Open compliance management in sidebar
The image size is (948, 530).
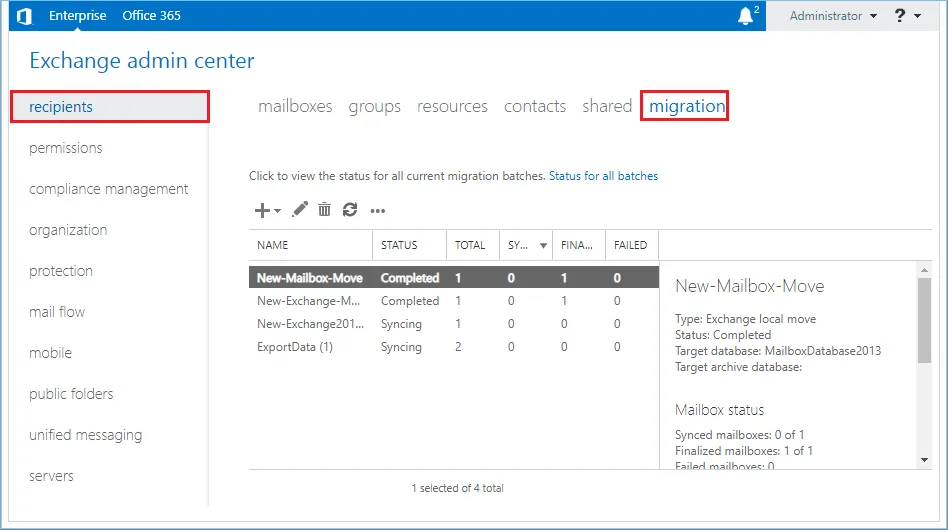click(108, 189)
